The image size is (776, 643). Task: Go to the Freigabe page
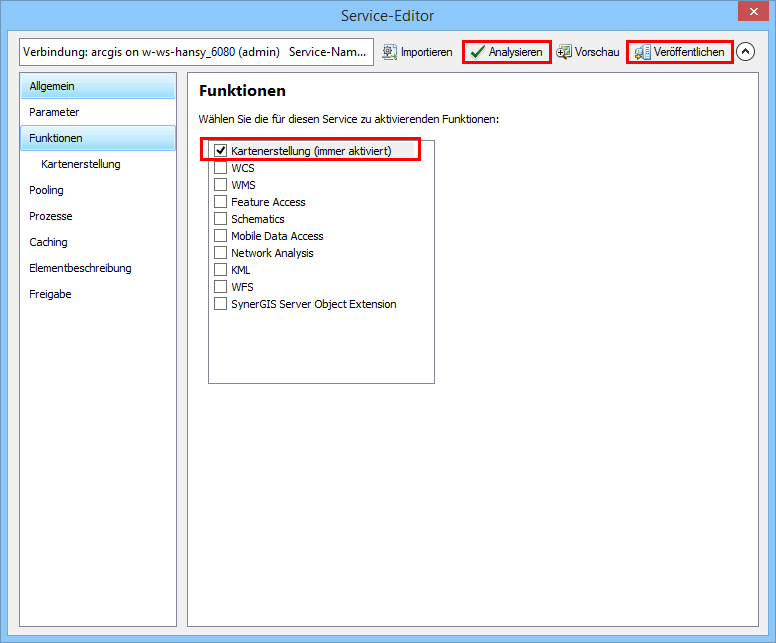click(x=98, y=294)
